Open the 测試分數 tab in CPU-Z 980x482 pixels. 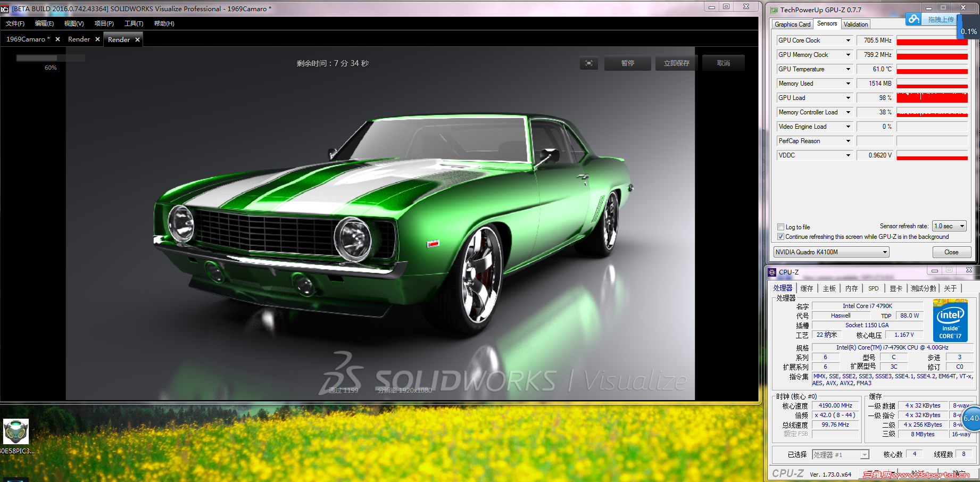click(923, 288)
